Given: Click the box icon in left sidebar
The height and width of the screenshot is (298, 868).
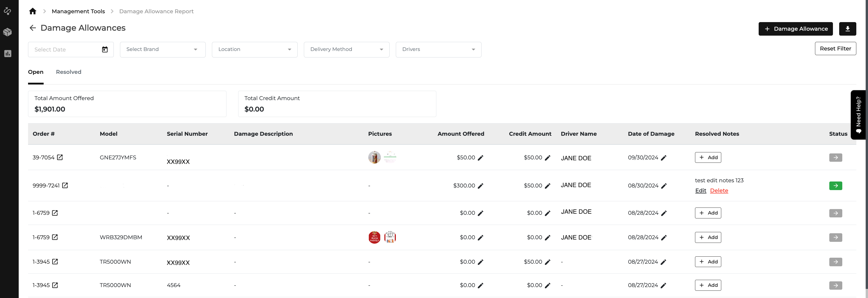Looking at the screenshot, I should [8, 32].
